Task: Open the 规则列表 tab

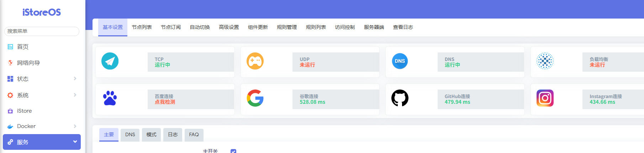Action: tap(316, 27)
